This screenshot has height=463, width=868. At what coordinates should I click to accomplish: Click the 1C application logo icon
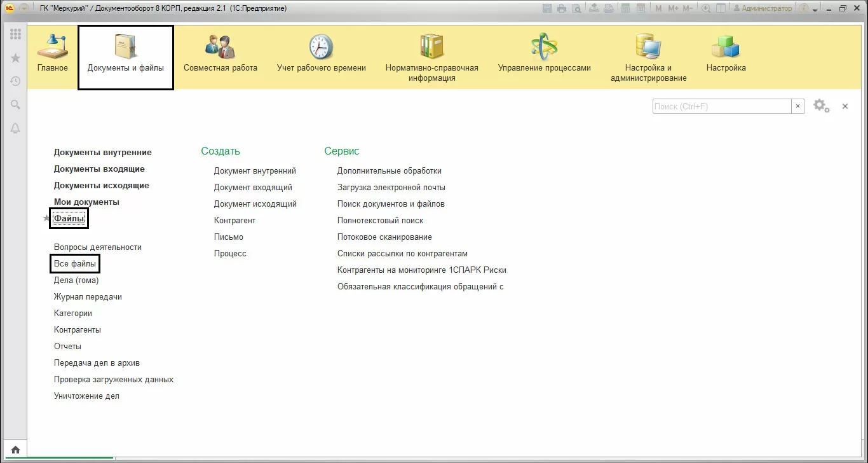click(x=10, y=9)
